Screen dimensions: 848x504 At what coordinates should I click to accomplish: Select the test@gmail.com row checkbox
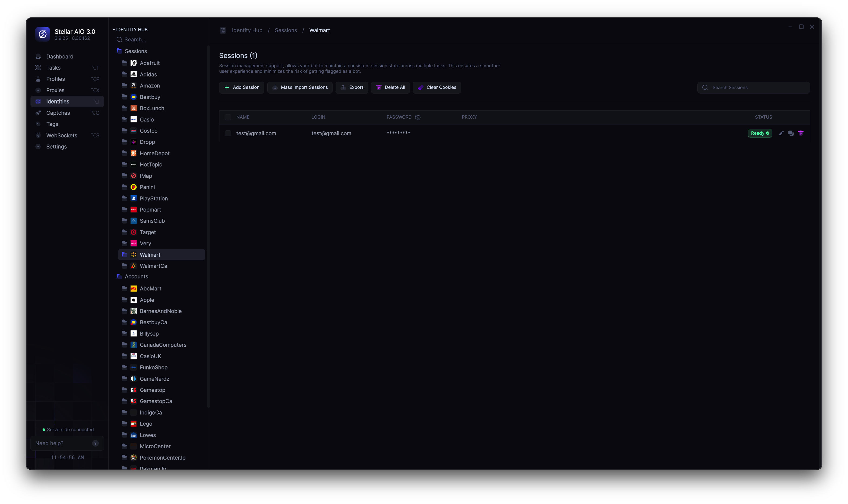click(x=228, y=134)
